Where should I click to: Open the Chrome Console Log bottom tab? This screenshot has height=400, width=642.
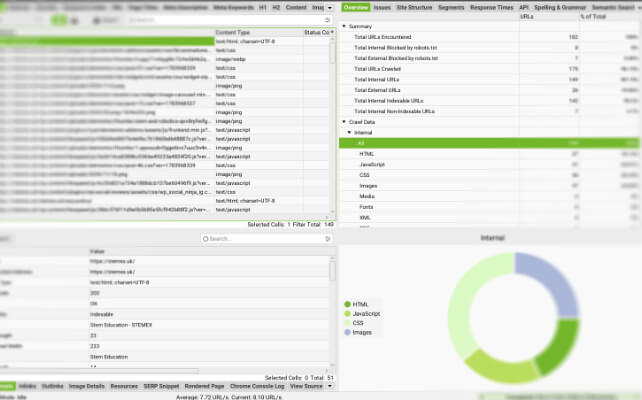tap(257, 386)
